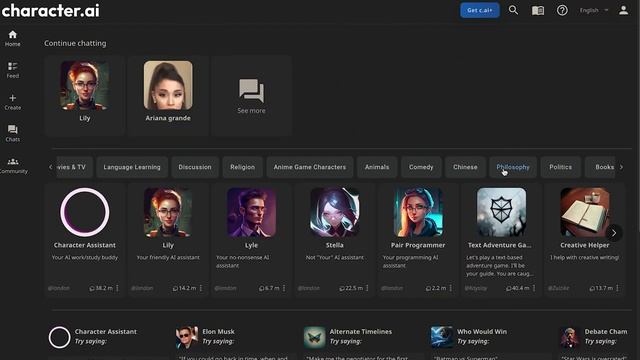Click the Alternate Timelines name link
This screenshot has height=360, width=640.
coord(361,332)
